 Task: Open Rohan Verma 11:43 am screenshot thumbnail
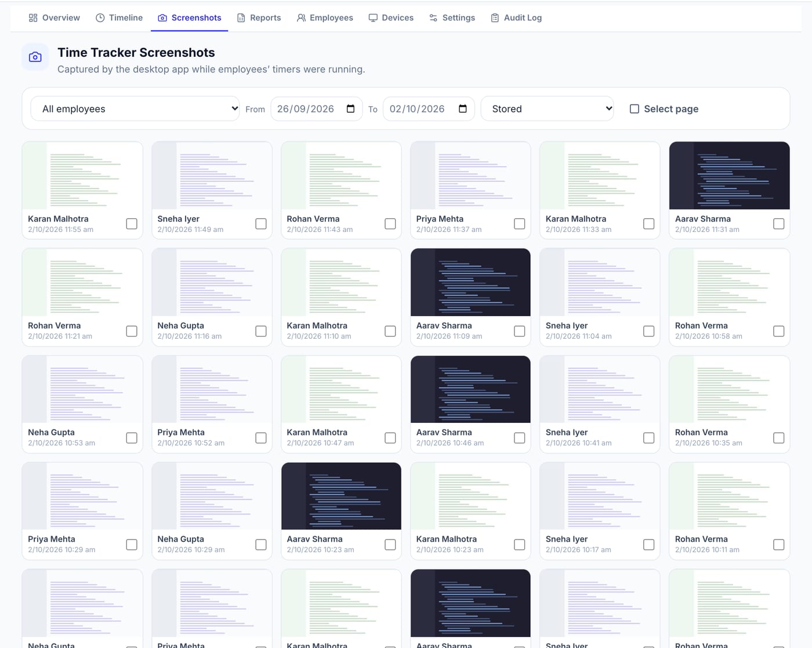pos(341,176)
